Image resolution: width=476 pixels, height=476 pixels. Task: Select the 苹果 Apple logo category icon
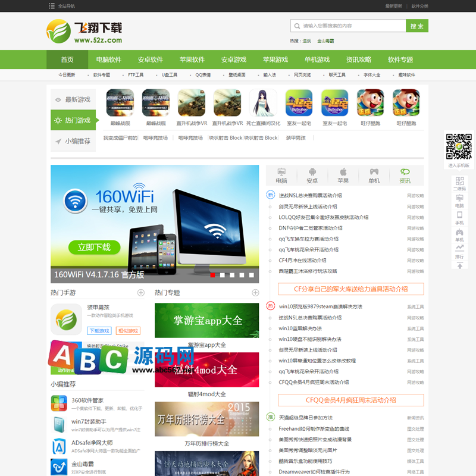[x=343, y=171]
